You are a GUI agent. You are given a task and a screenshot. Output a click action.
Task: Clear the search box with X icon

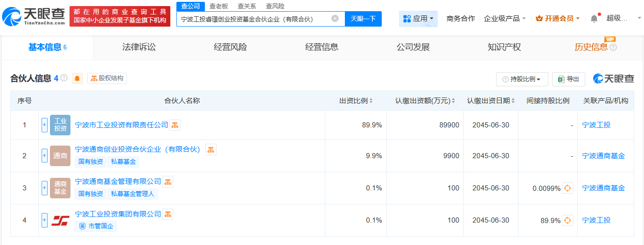(335, 19)
